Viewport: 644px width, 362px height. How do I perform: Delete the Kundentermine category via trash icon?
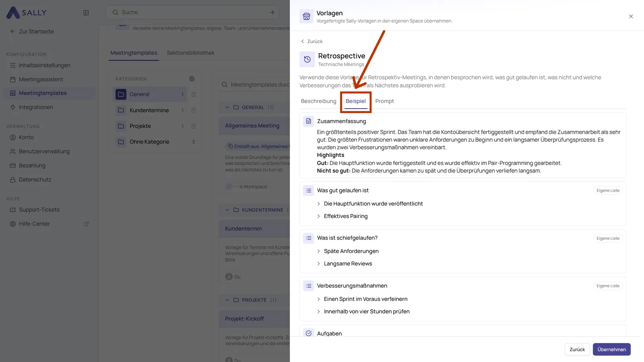[194, 110]
